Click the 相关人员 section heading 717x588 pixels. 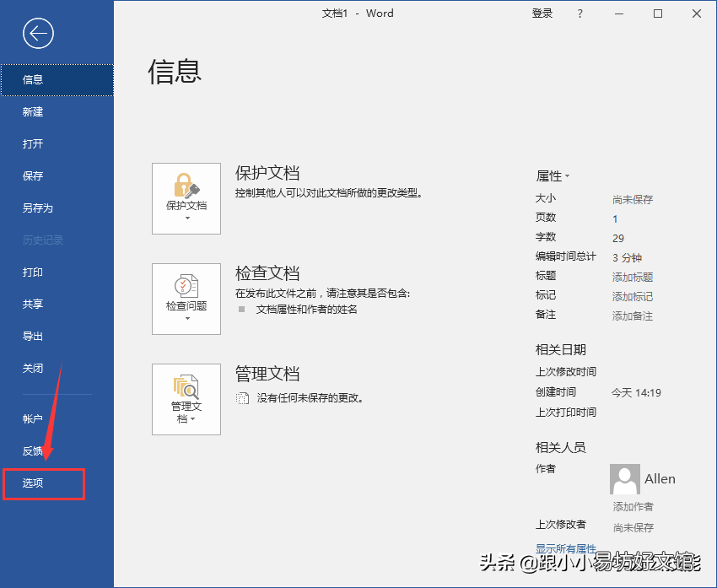(561, 447)
